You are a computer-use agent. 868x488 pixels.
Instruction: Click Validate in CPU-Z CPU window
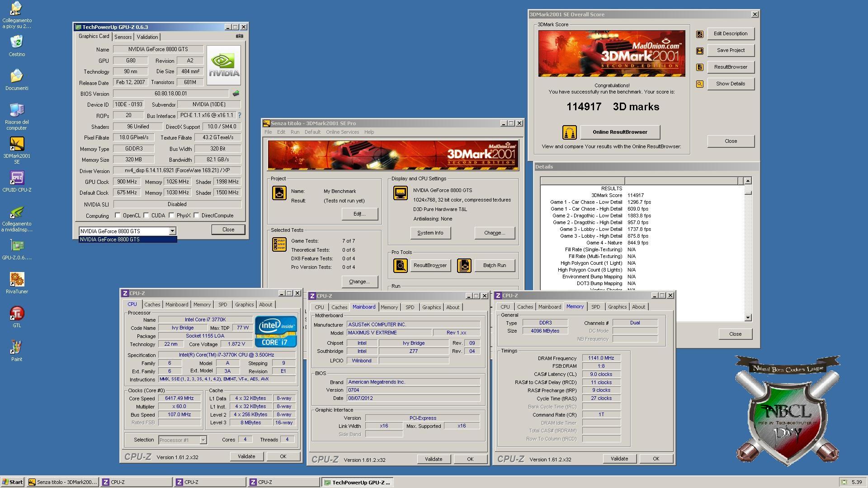coord(246,456)
